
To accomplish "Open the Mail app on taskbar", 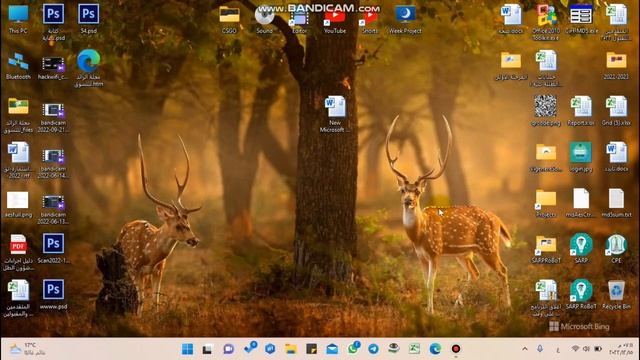I will [x=332, y=349].
